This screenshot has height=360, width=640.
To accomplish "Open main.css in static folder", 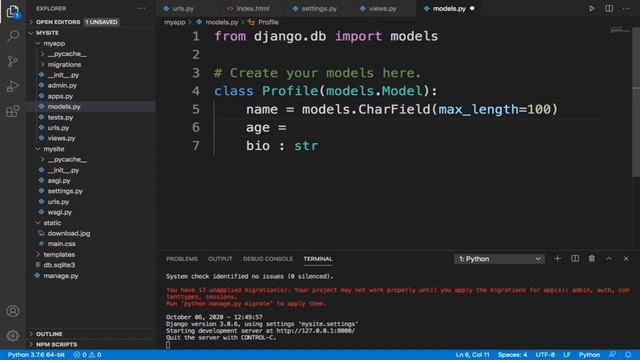I will [x=61, y=244].
